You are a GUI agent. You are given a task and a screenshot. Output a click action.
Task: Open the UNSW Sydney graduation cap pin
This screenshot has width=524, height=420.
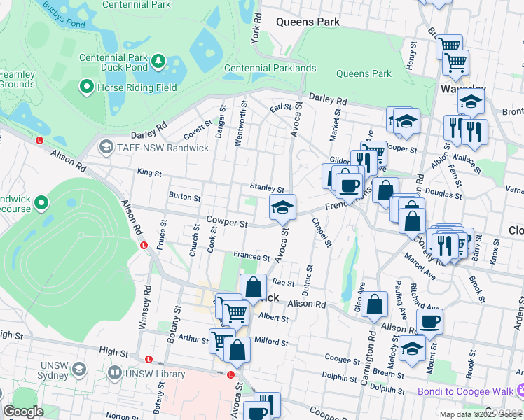(79, 370)
